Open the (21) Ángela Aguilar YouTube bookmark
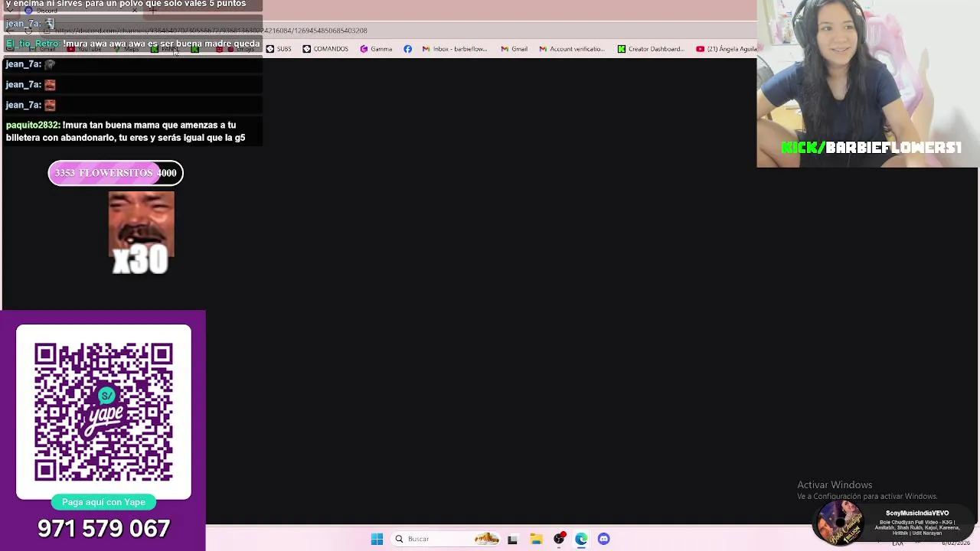Screen dimensions: 980x551 pos(726,49)
